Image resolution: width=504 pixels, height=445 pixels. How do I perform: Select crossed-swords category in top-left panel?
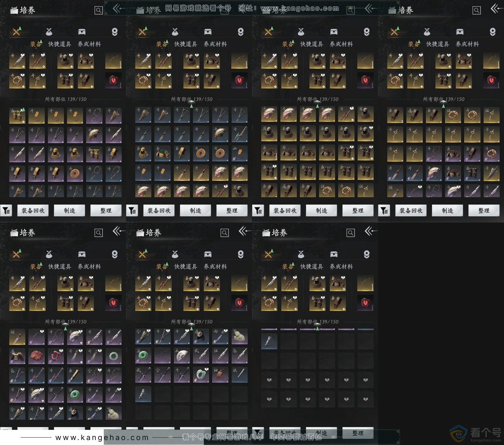click(x=17, y=32)
